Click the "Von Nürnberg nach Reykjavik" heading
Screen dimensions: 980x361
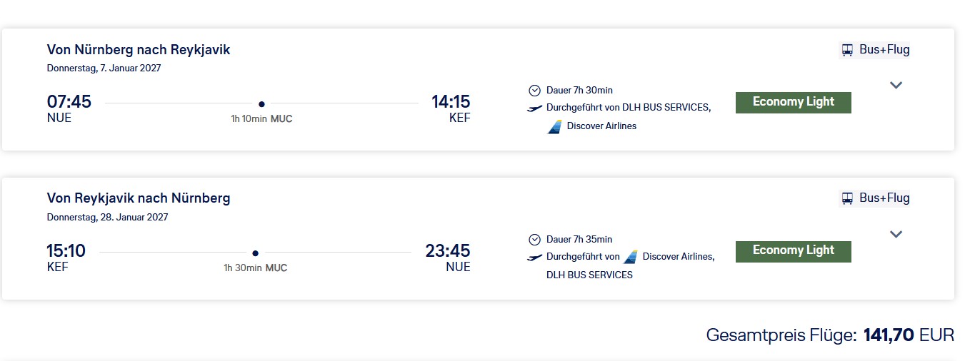click(x=139, y=50)
